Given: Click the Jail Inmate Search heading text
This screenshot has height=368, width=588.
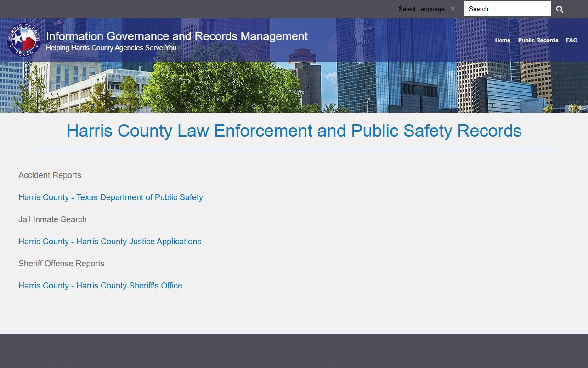Looking at the screenshot, I should coord(52,219).
